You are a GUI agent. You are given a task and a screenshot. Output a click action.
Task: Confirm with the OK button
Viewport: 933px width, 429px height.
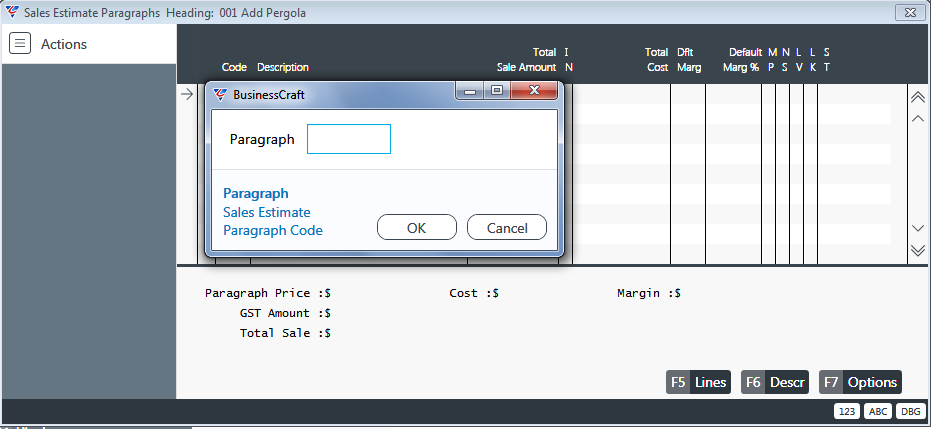(417, 228)
